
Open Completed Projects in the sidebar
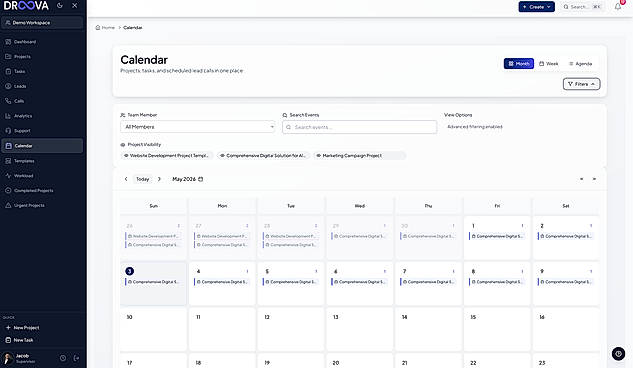[x=42, y=190]
